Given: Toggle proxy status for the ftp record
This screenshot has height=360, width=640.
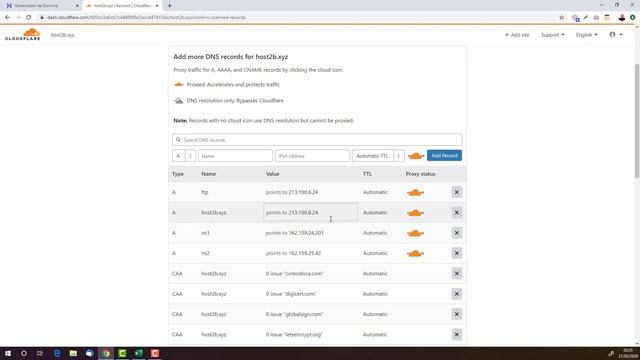Looking at the screenshot, I should pyautogui.click(x=415, y=192).
